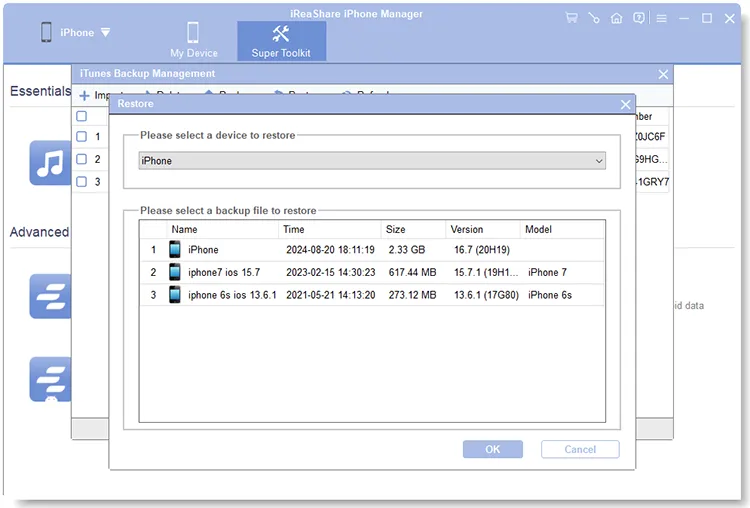Viewport: 750px width, 508px height.
Task: Close the iTunes Backup Management window
Action: point(663,74)
